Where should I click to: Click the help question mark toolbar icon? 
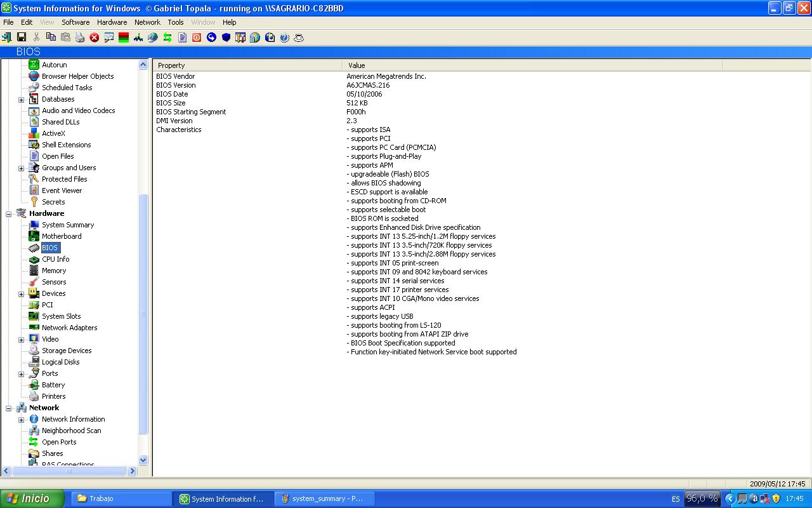[x=284, y=37]
